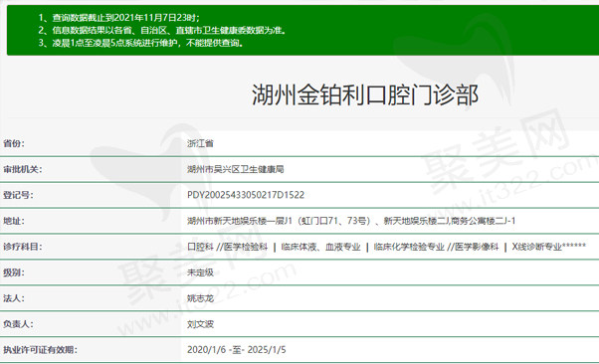Select the level value 未定级
Screen dimensions: 599x364
(x=200, y=273)
